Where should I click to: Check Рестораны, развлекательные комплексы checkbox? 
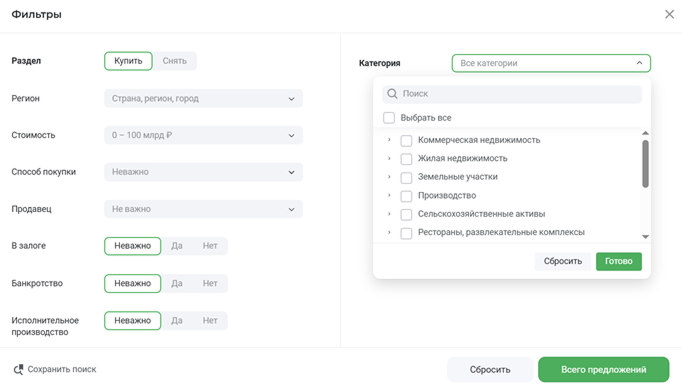click(406, 233)
